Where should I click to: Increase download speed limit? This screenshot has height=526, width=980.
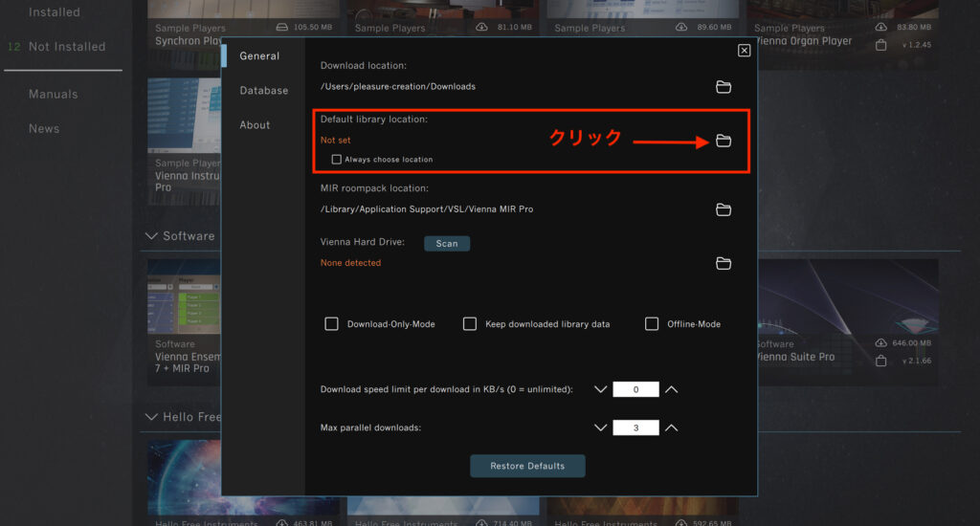point(671,389)
